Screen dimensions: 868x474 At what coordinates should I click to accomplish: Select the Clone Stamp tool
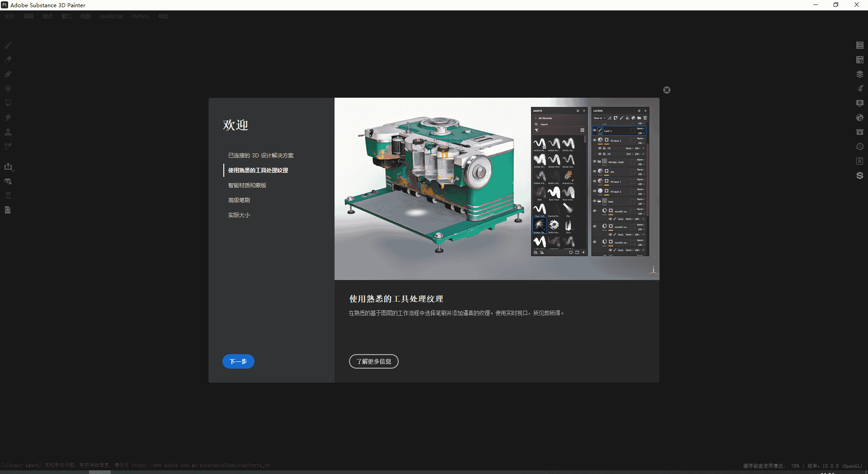click(8, 132)
